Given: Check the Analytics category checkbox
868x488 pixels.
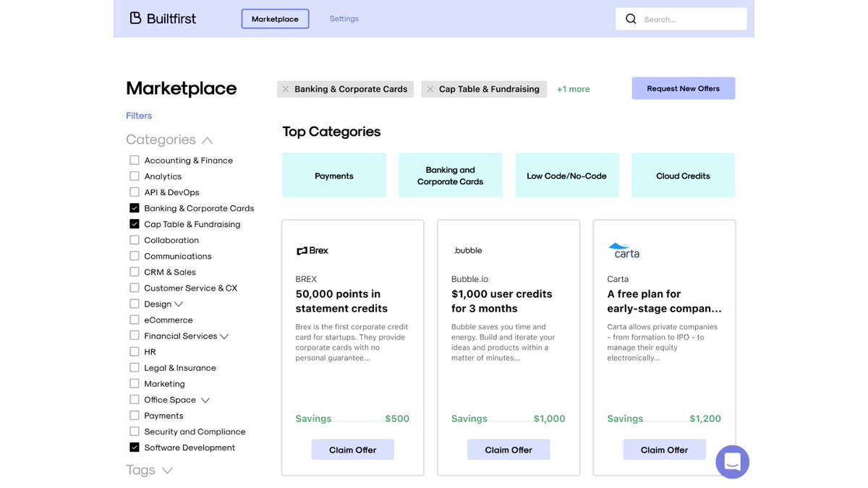Looking at the screenshot, I should 134,176.
